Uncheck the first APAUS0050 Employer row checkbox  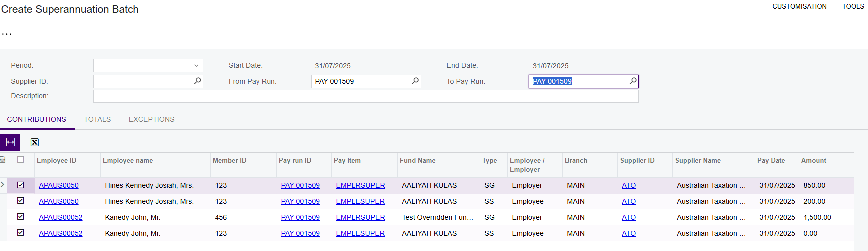(21, 185)
